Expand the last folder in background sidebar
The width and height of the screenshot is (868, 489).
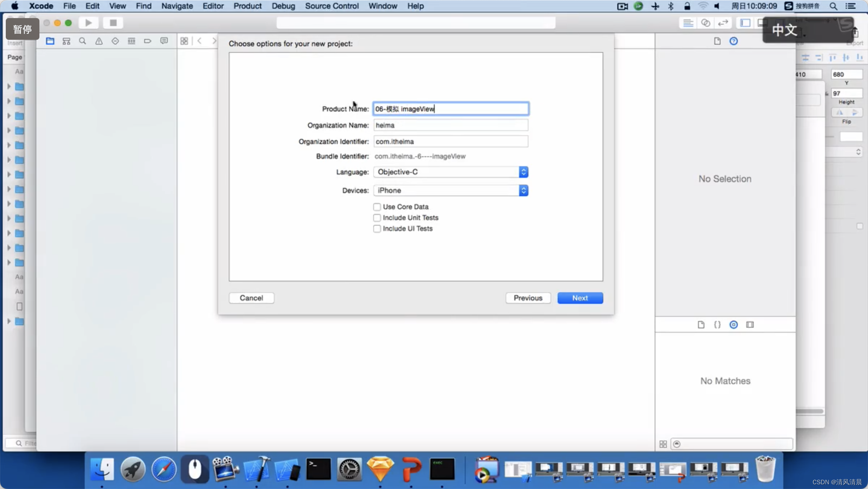pyautogui.click(x=9, y=321)
